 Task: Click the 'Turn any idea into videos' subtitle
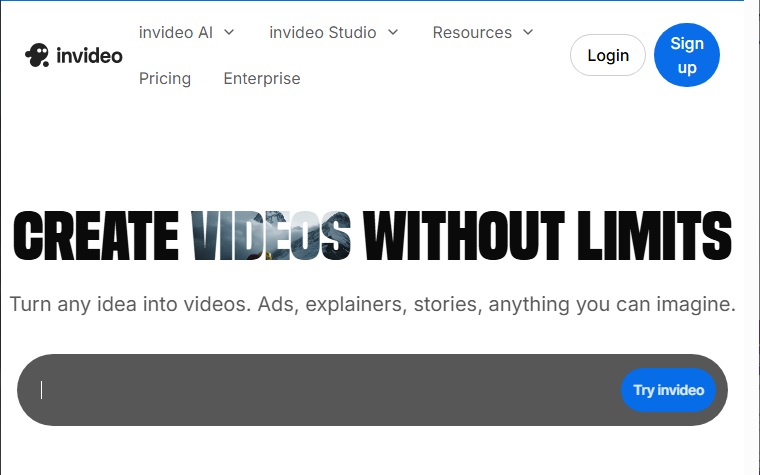(372, 304)
